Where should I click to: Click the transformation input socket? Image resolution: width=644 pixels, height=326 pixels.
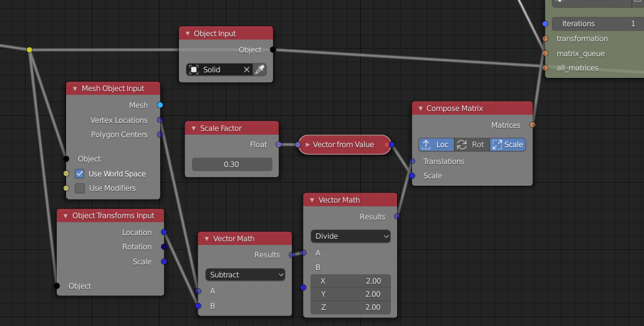pos(545,39)
